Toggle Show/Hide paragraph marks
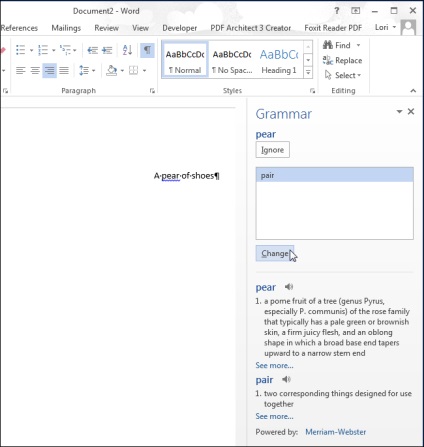This screenshot has width=424, height=447. tap(147, 50)
